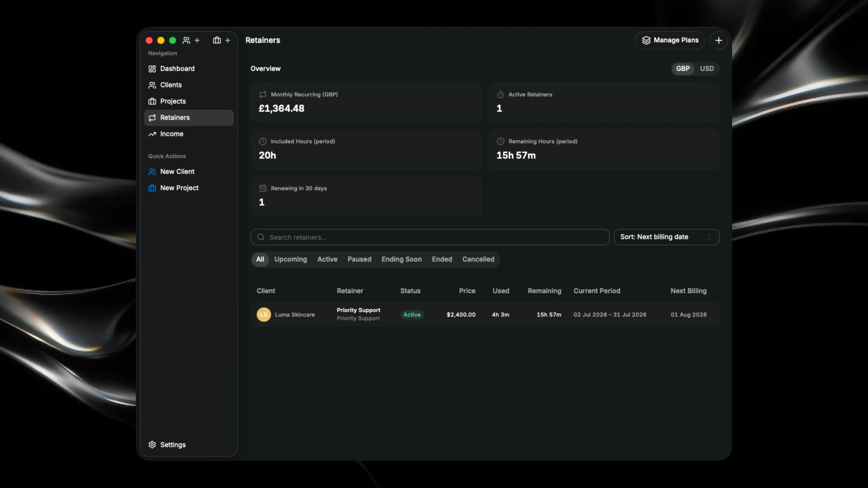Click the plus beside the briefcase icon
This screenshot has width=868, height=488.
pyautogui.click(x=228, y=40)
